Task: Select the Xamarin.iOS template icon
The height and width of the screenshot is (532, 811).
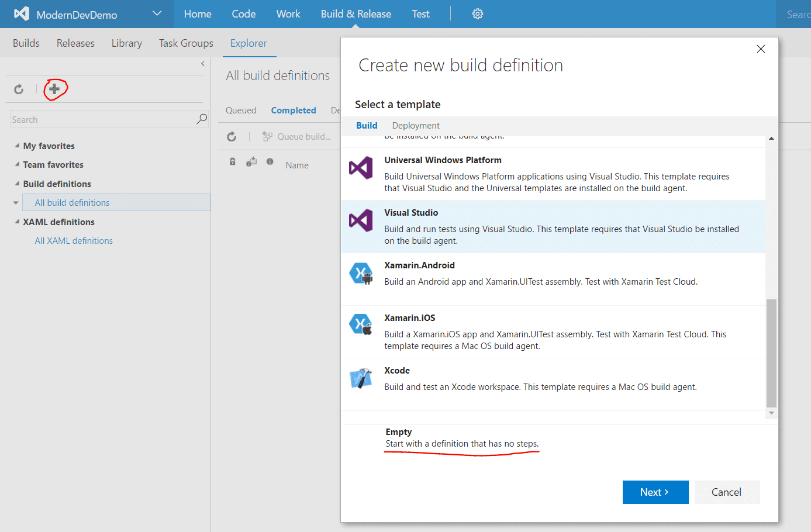Action: pos(361,324)
